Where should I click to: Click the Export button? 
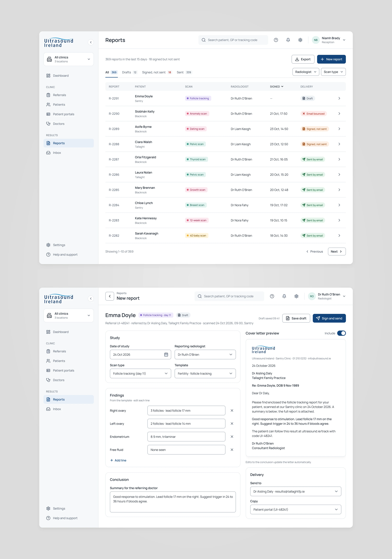303,59
